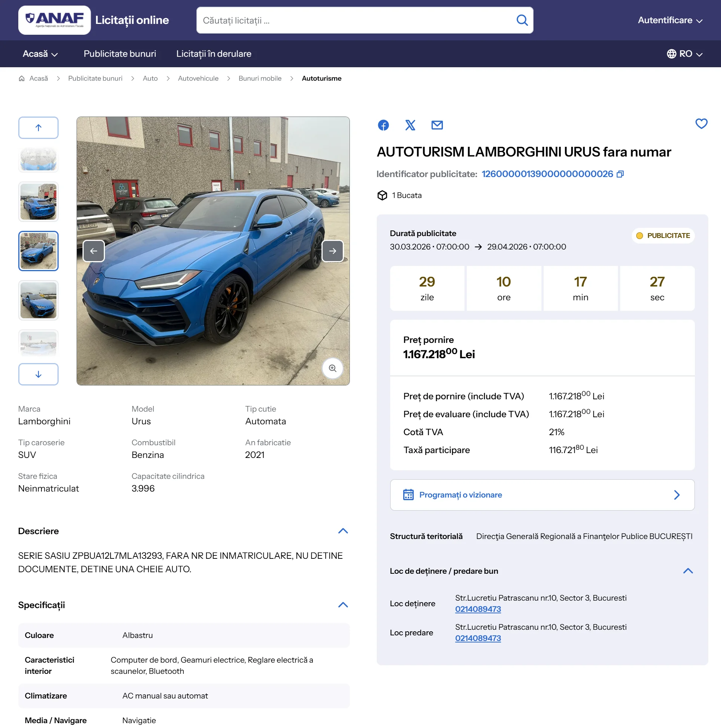The image size is (721, 728).
Task: Call the Loc deținere phone number link
Action: 478,609
